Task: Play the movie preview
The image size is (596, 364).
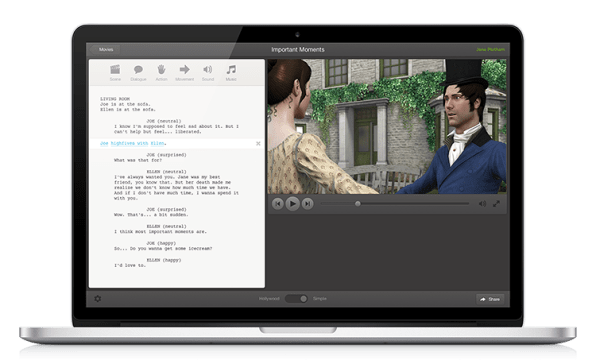Action: click(x=293, y=204)
